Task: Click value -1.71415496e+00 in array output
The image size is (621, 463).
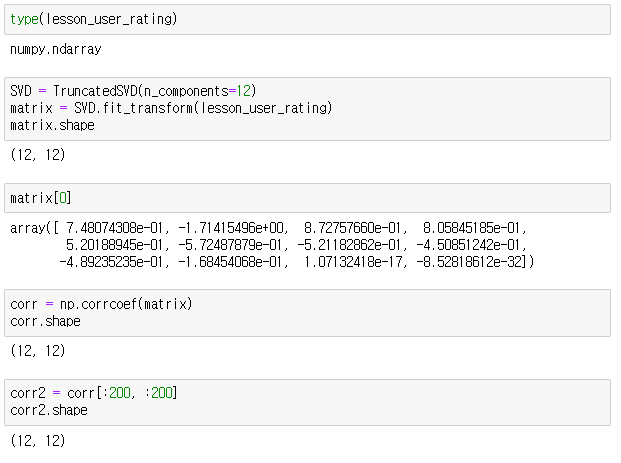Action: pos(231,228)
